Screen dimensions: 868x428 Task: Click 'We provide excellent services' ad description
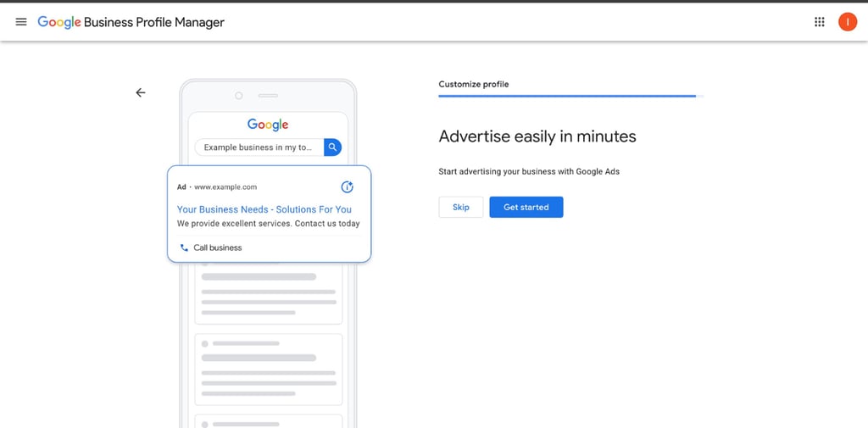click(x=269, y=224)
